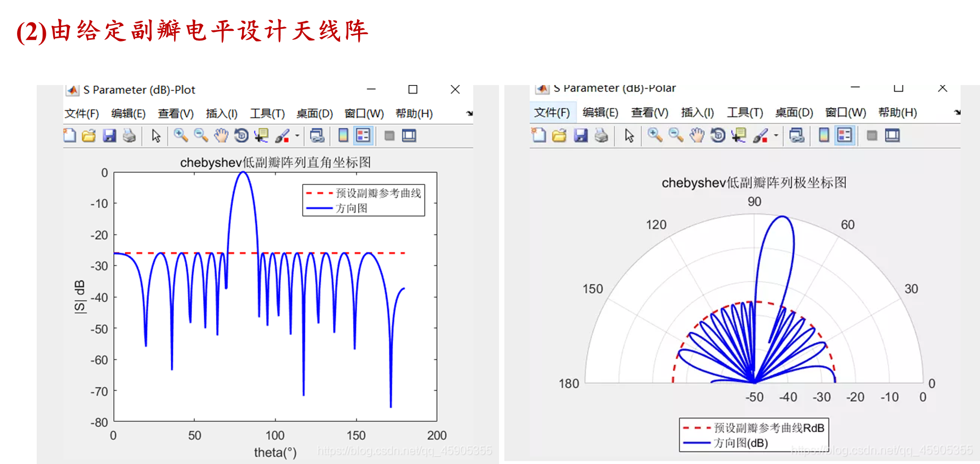Select Pan hand tool in Polar window
The width and height of the screenshot is (980, 464).
(x=696, y=135)
